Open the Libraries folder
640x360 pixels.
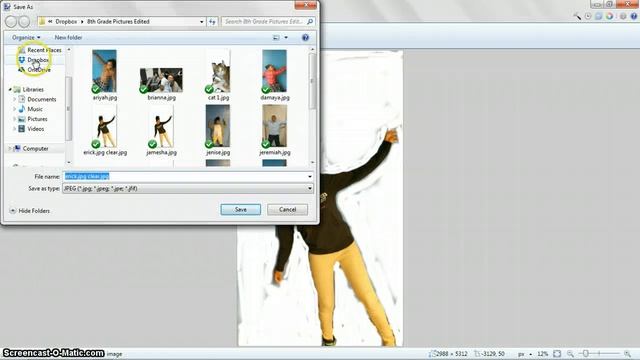click(29, 89)
